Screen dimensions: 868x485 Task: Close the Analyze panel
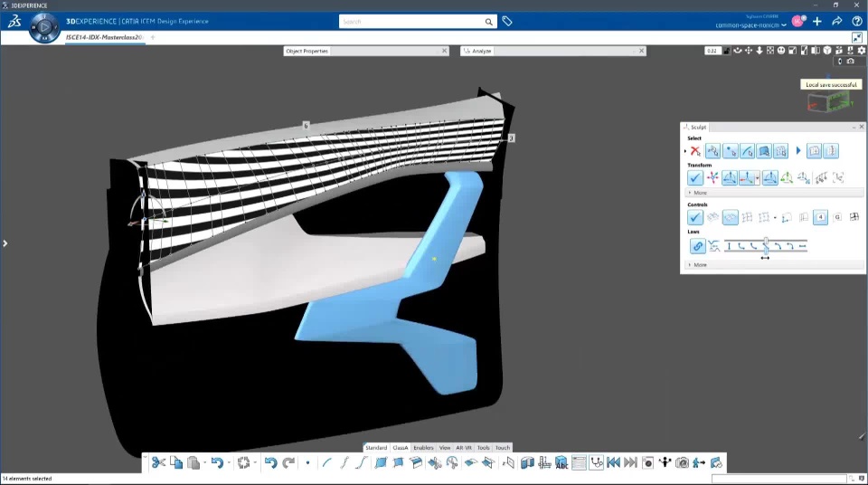pyautogui.click(x=642, y=51)
